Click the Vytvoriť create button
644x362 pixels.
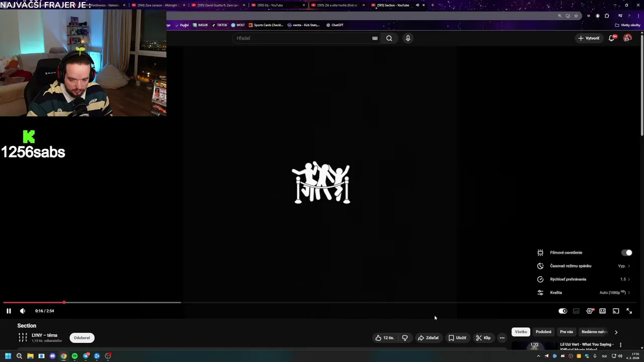pos(589,38)
